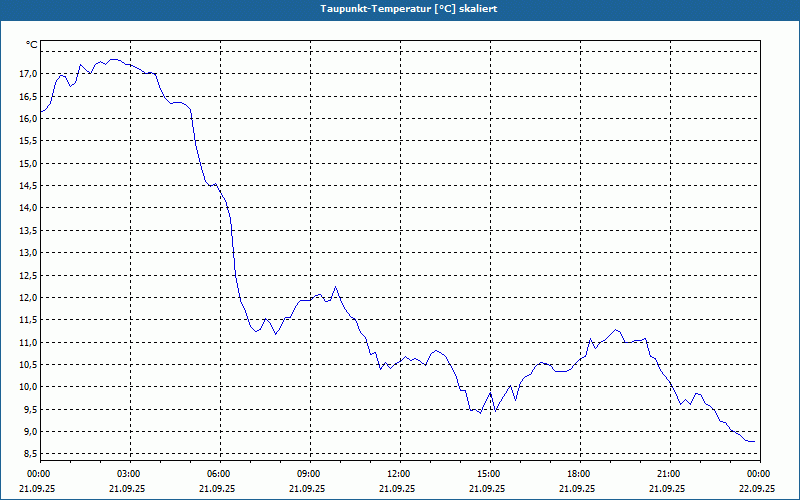Select the 21.09.25 date under 18:00
The image size is (800, 500).
click(x=577, y=488)
